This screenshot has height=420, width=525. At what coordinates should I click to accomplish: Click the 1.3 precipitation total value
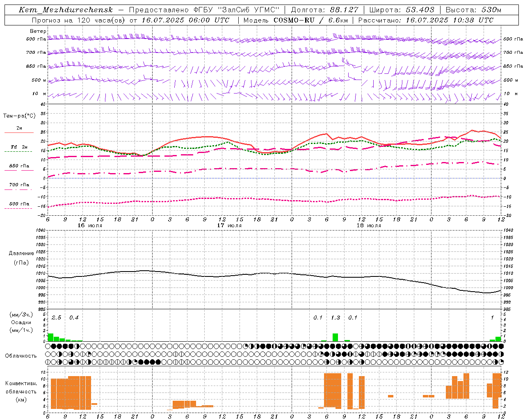(x=336, y=317)
